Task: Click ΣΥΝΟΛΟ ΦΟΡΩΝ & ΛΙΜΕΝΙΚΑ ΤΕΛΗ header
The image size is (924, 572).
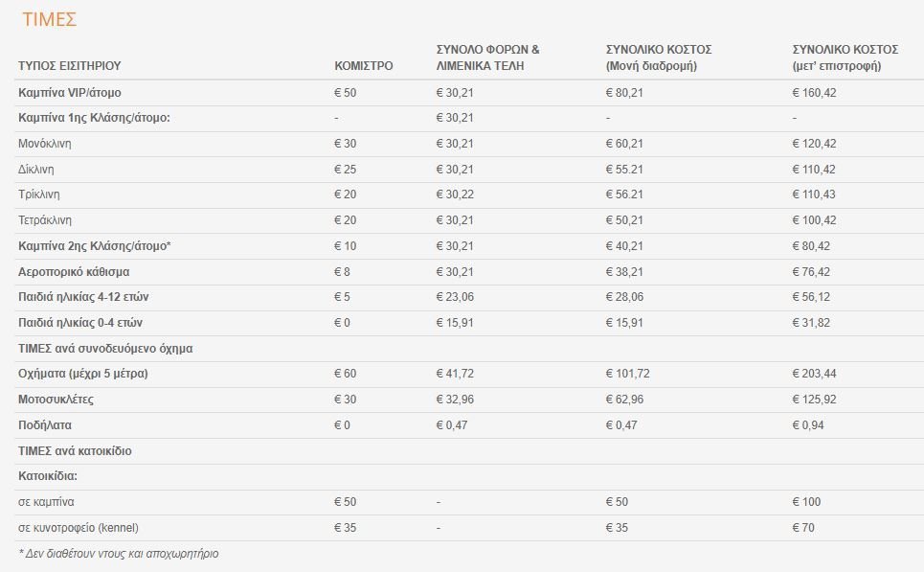Action: point(488,57)
